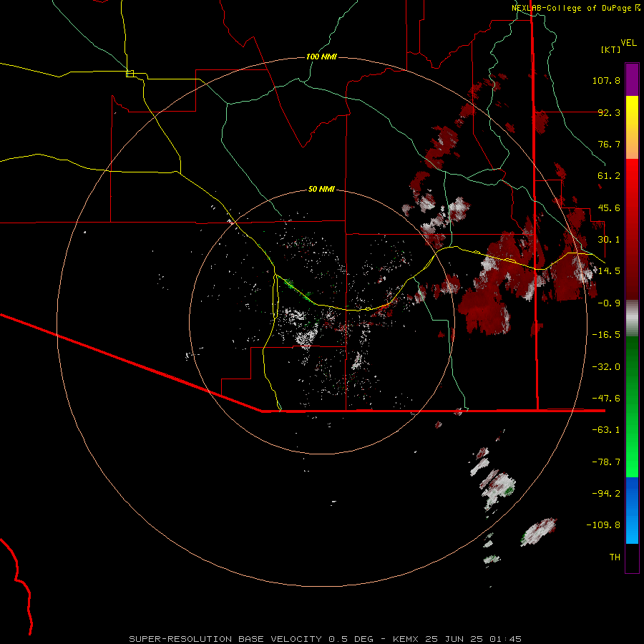
Task: Click the -63.1 scale value
Action: point(606,430)
